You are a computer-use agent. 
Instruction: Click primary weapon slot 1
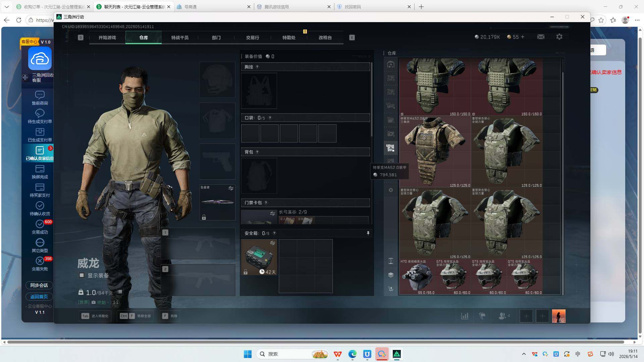(x=198, y=244)
